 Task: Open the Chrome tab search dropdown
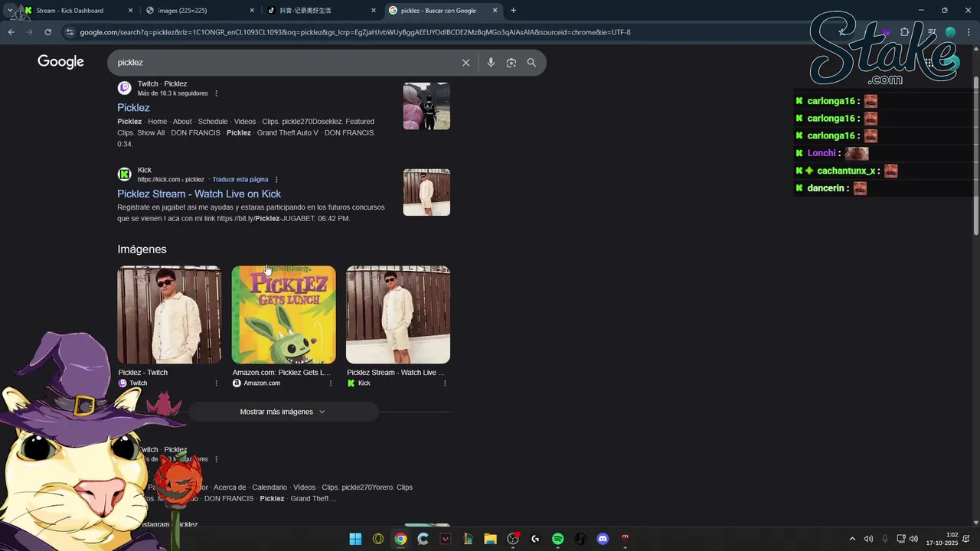coord(10,11)
